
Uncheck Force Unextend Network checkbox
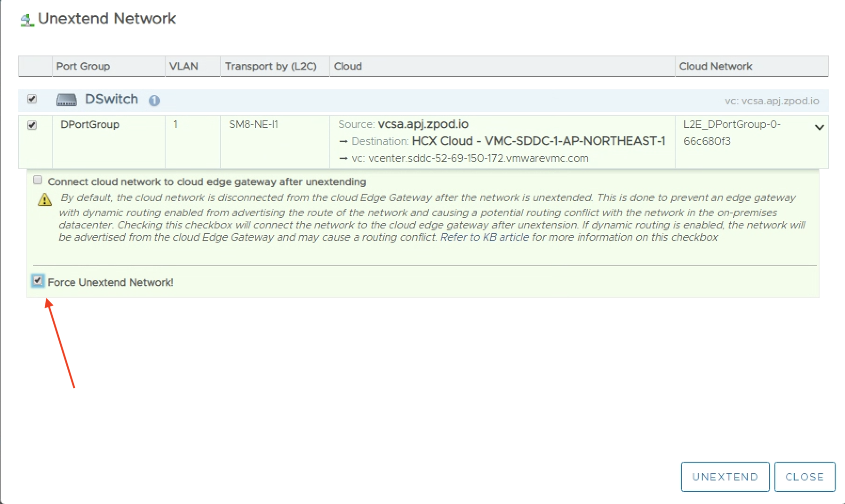(x=38, y=281)
